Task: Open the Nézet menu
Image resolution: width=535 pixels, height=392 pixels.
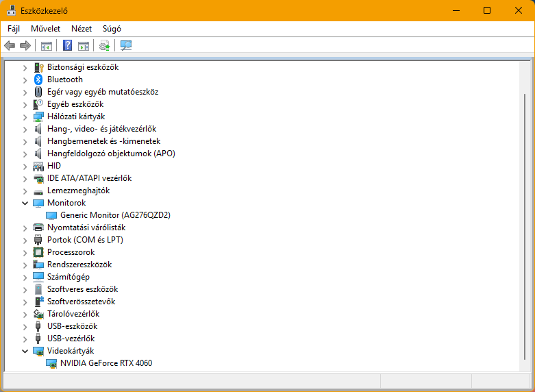Action: [x=82, y=29]
